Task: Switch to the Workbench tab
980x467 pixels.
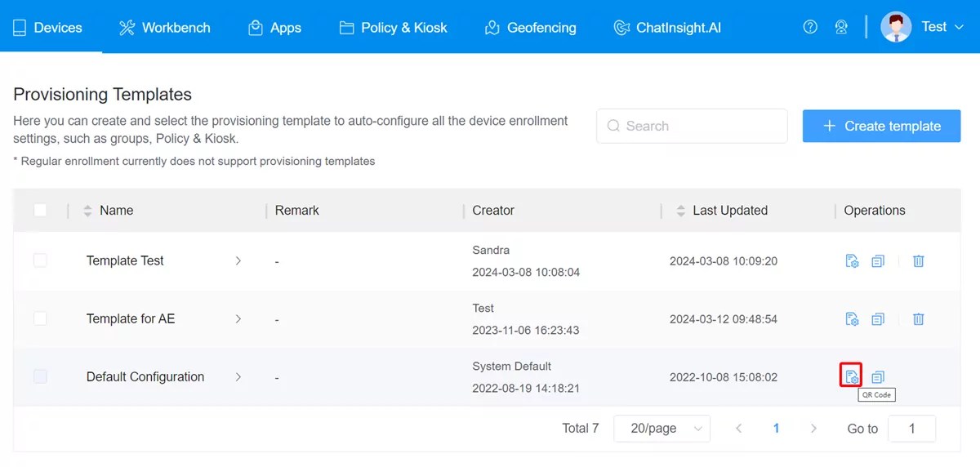Action: point(164,28)
